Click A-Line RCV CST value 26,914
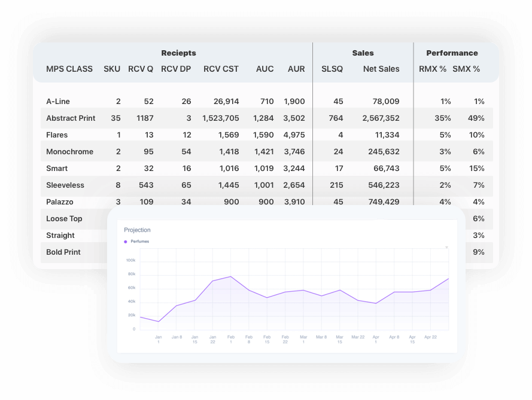 tap(226, 102)
